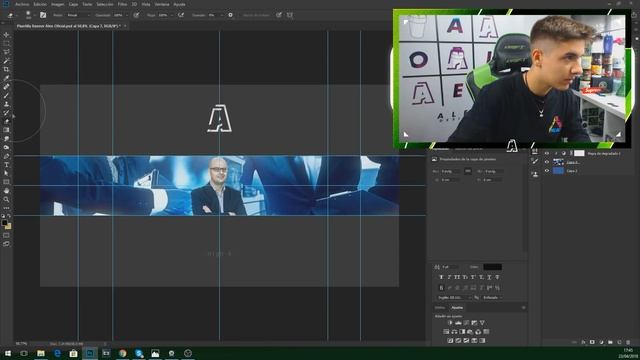Select the Brush tool
The image size is (640, 360).
(x=6, y=95)
